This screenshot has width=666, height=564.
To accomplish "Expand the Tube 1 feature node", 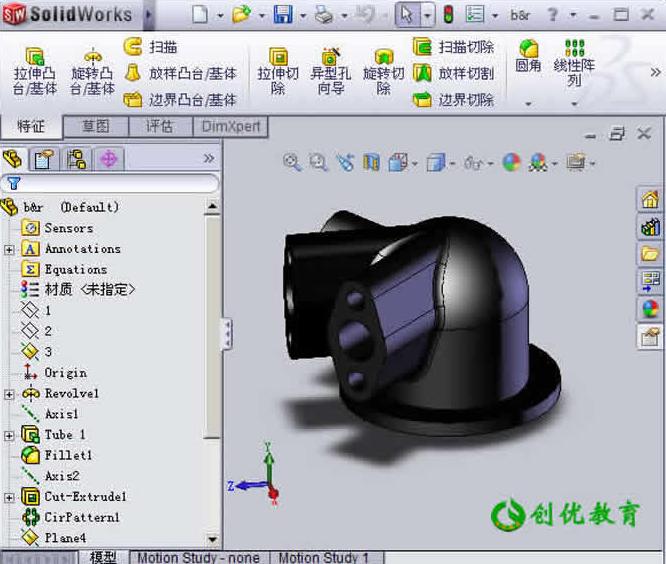I will [9, 435].
